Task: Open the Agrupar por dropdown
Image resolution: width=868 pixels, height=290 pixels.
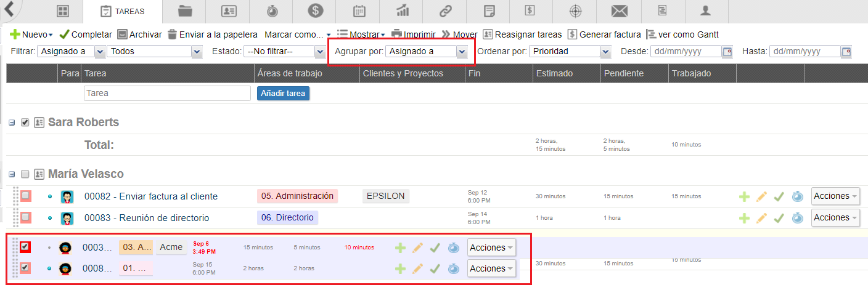Action: [x=427, y=52]
